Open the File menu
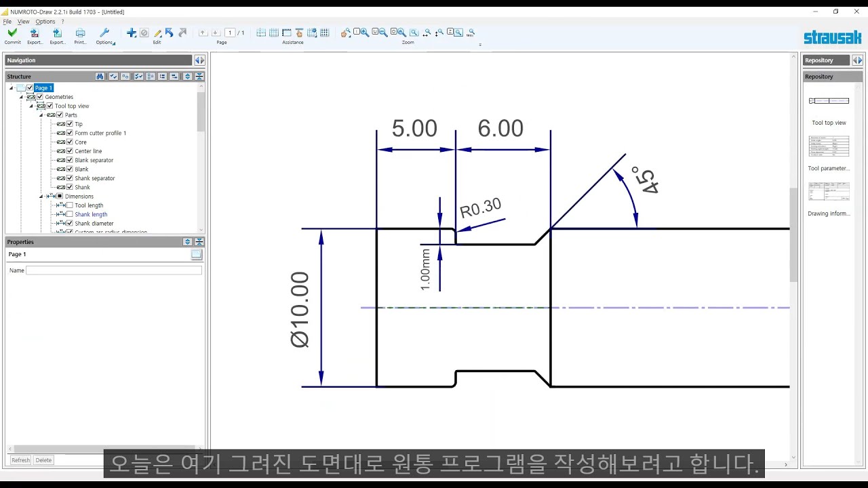 (7, 22)
